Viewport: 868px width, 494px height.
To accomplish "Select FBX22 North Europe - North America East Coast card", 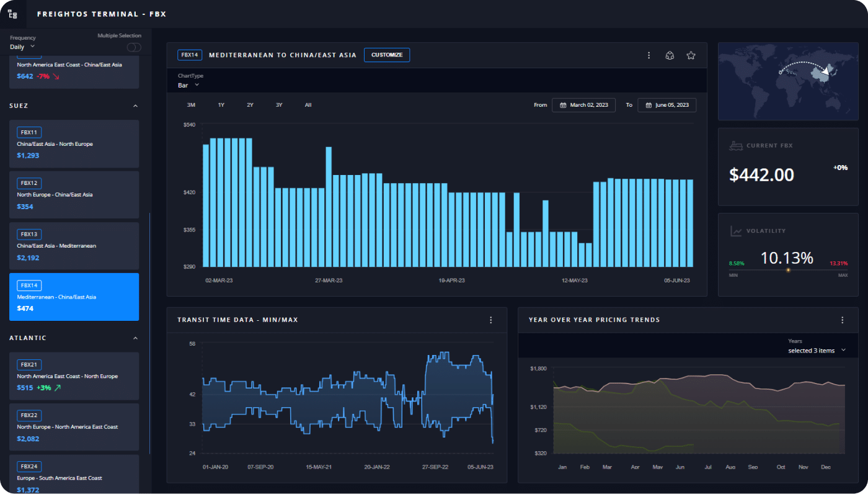I will 74,427.
